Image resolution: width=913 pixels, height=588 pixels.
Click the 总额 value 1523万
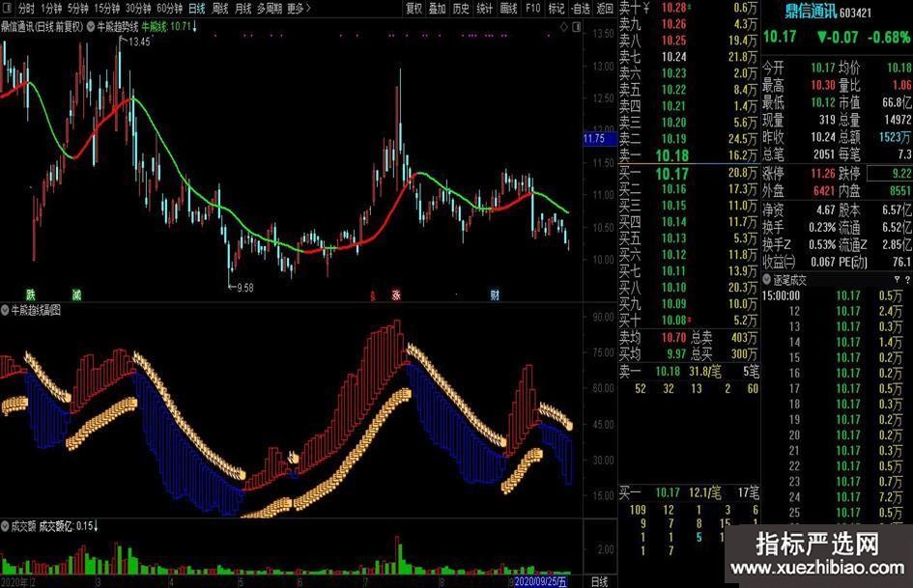point(895,137)
